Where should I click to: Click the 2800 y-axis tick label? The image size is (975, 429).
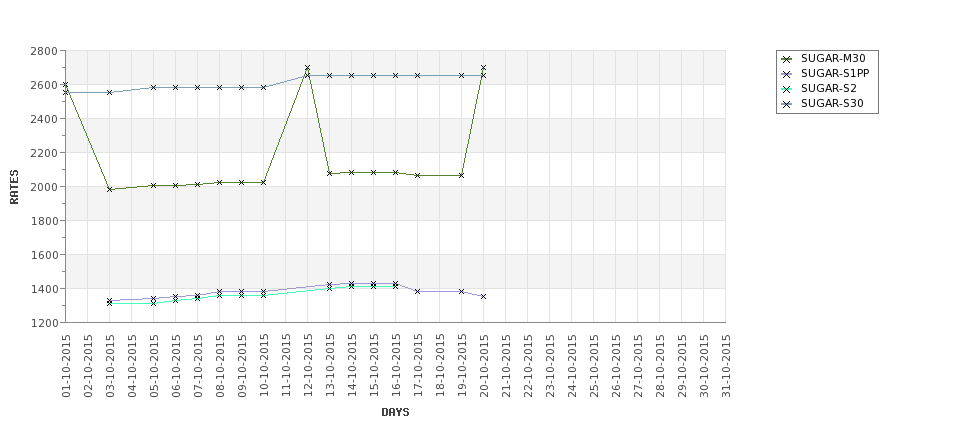(x=44, y=51)
